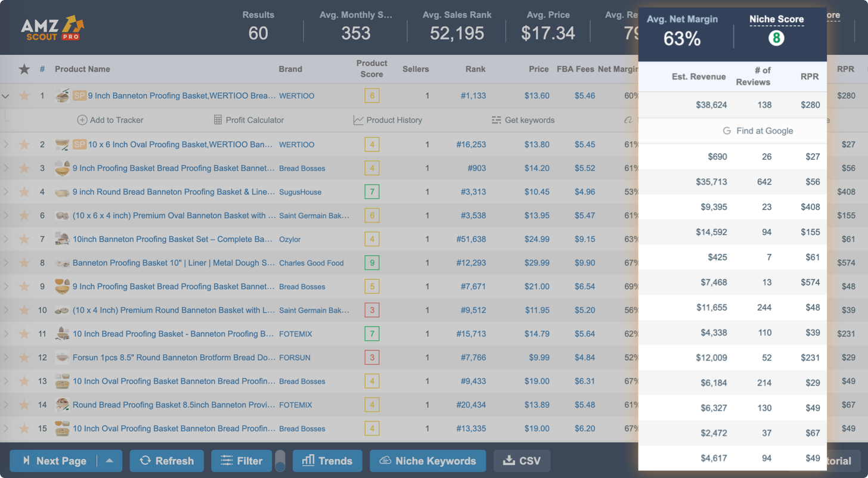Click the Add to Tracker icon

click(x=82, y=120)
